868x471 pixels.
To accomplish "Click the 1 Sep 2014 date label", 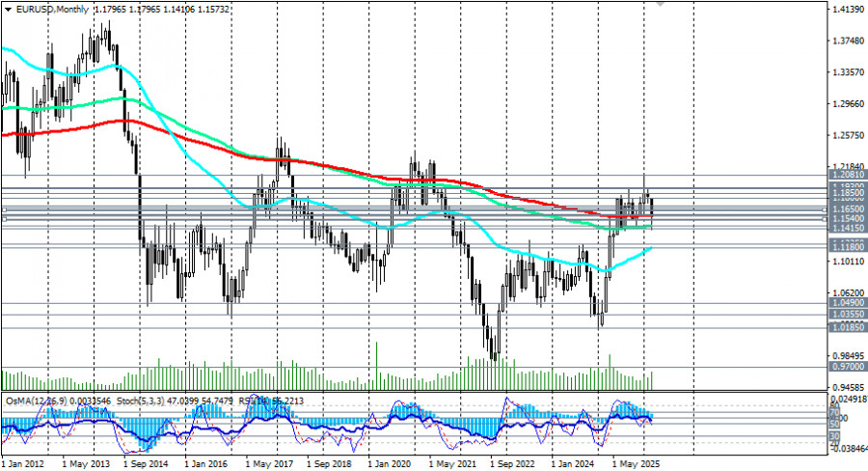I will pos(146,464).
